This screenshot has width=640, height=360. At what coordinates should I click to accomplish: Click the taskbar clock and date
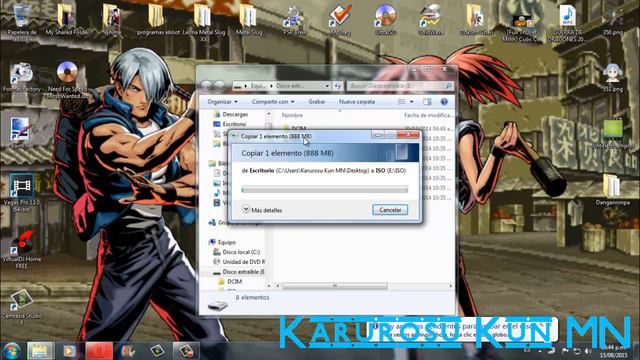click(x=613, y=351)
